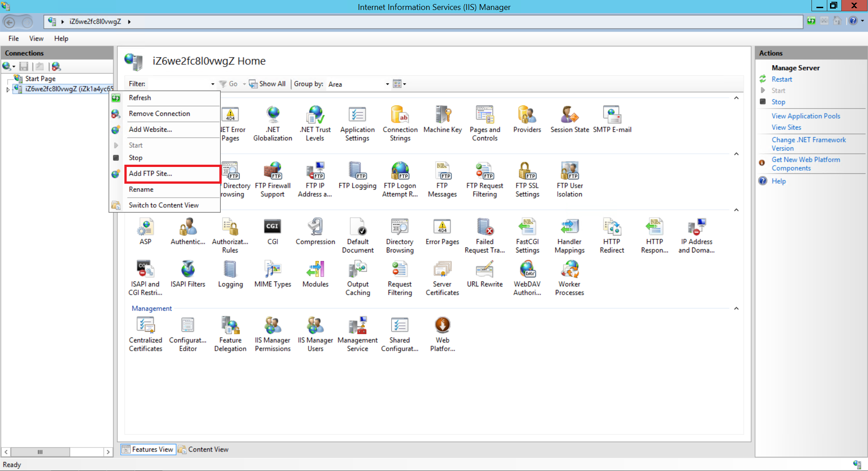The image size is (868, 471).
Task: Open .NET Trust Levels feature
Action: (315, 123)
